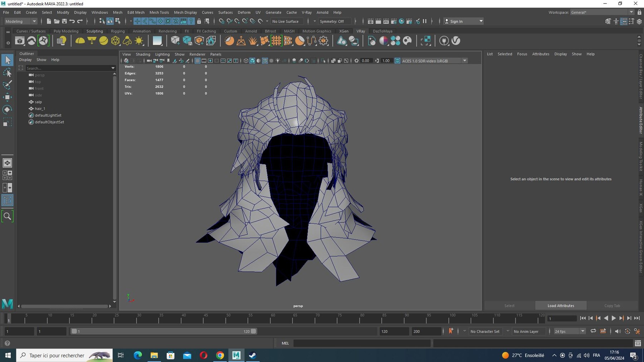Create a V-Ray sun light

[x=139, y=41]
